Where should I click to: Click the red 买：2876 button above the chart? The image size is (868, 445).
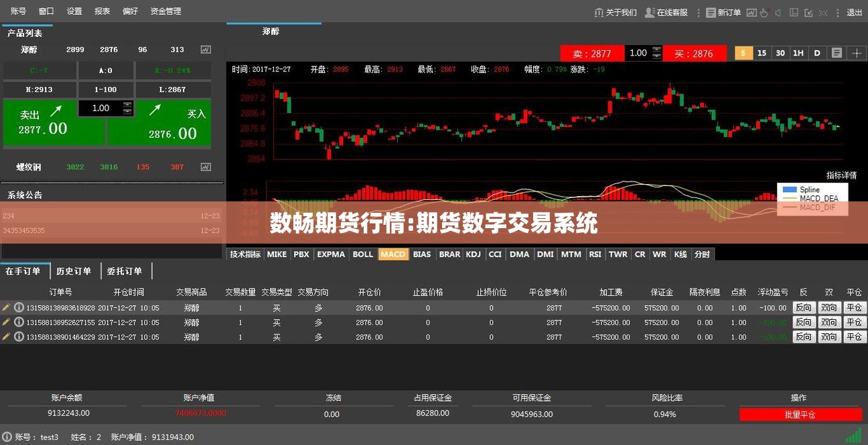pos(695,54)
